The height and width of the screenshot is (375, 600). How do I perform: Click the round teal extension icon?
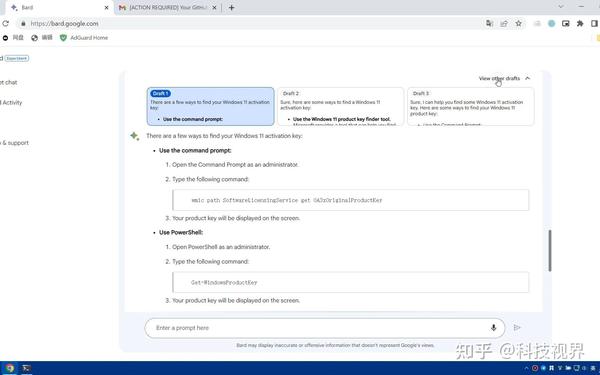[x=551, y=23]
